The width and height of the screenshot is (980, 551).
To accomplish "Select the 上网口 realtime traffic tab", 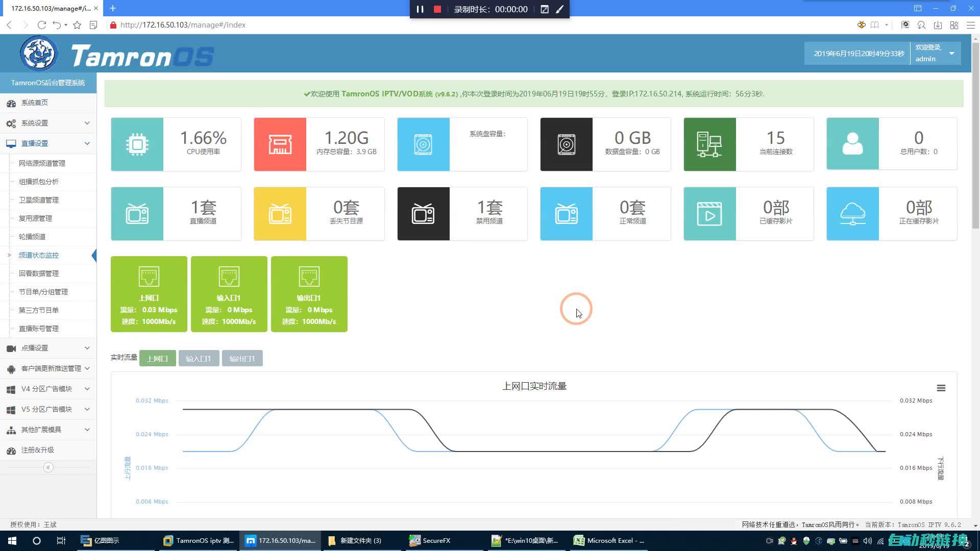I will pos(157,358).
